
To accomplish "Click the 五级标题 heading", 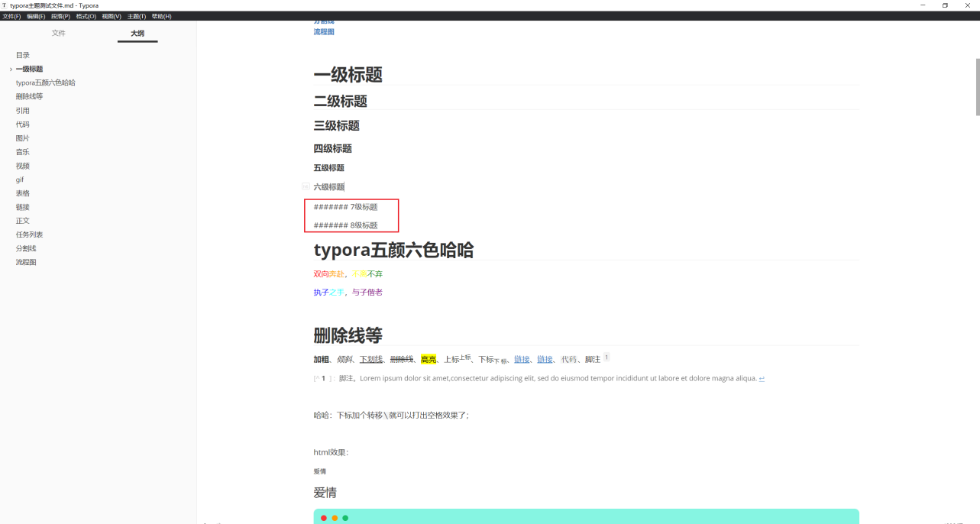I will pyautogui.click(x=329, y=168).
